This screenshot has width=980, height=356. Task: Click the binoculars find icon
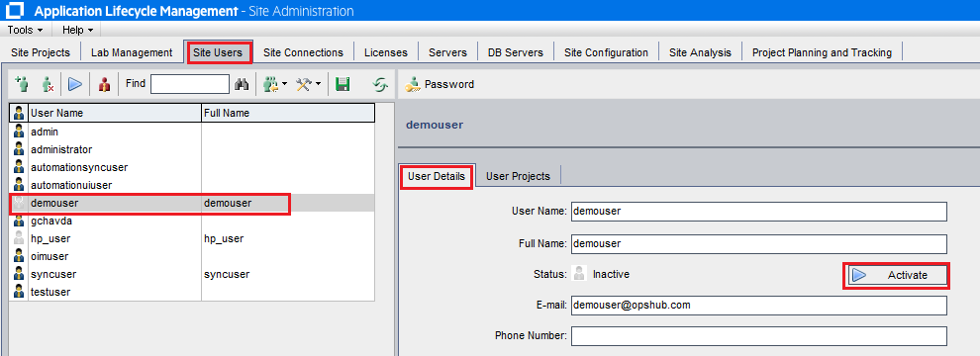coord(242,84)
